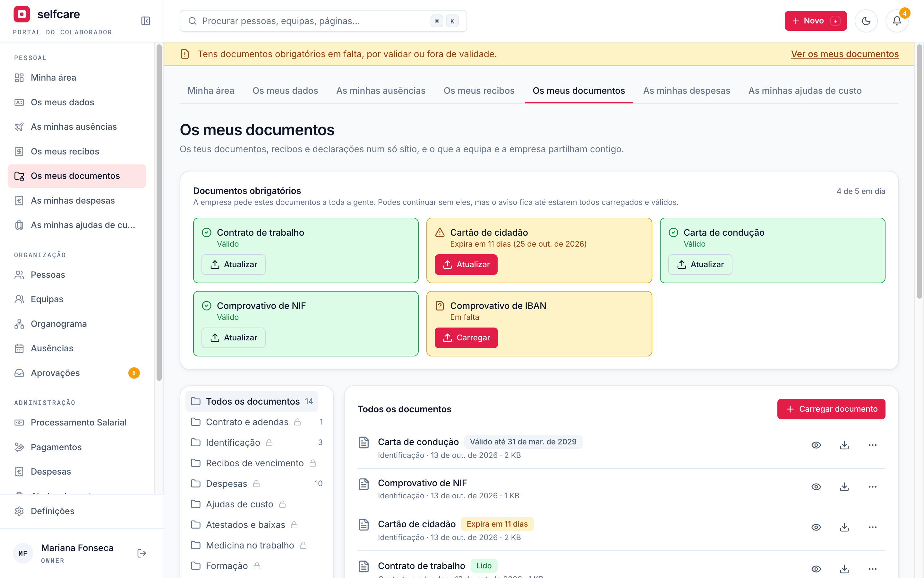Download the Comprovativo de NIF file

click(844, 486)
